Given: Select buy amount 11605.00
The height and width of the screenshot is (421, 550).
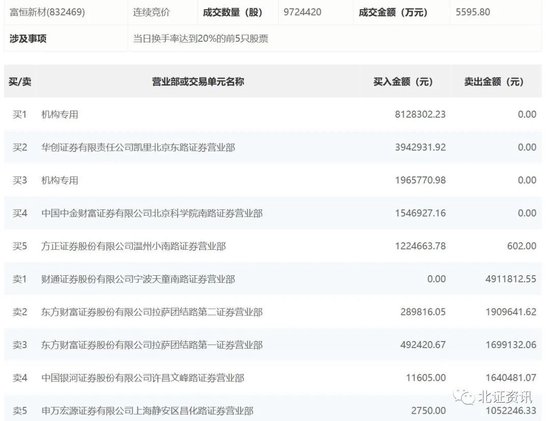Looking at the screenshot, I should tap(426, 378).
